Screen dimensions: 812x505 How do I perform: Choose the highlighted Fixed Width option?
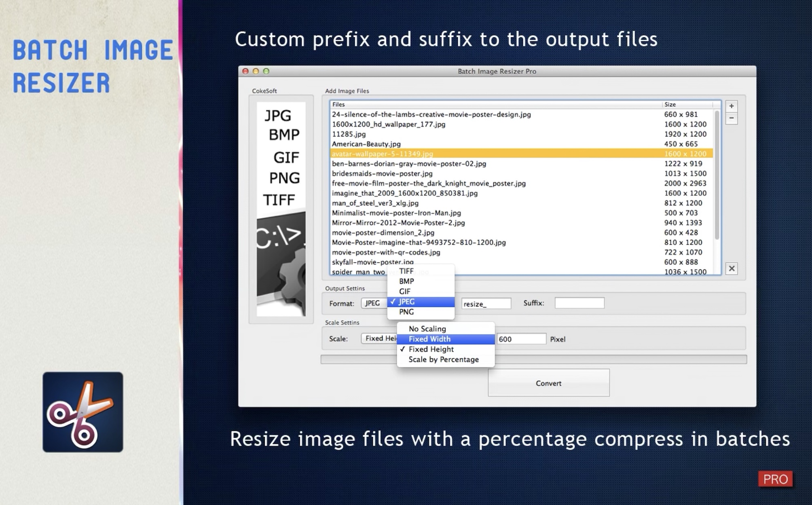[429, 339]
